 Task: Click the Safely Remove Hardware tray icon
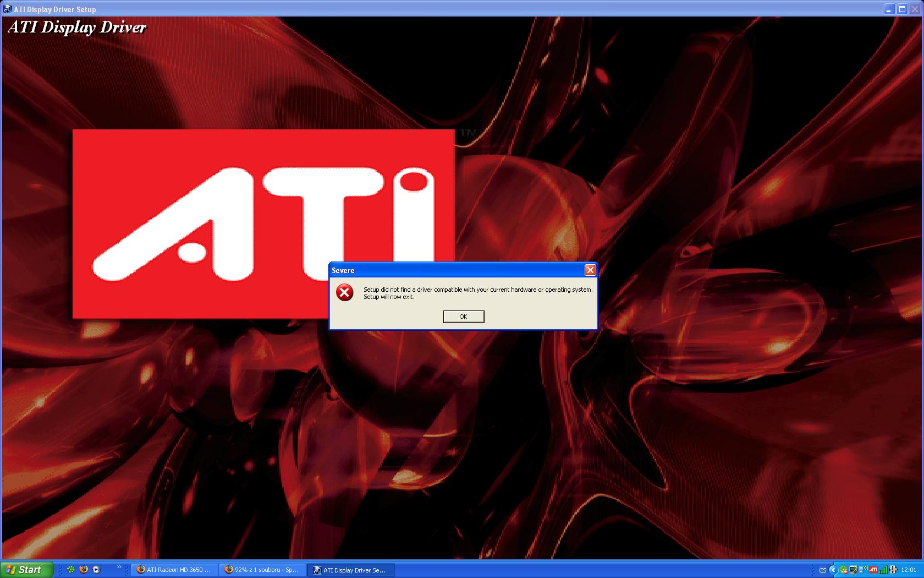(893, 570)
